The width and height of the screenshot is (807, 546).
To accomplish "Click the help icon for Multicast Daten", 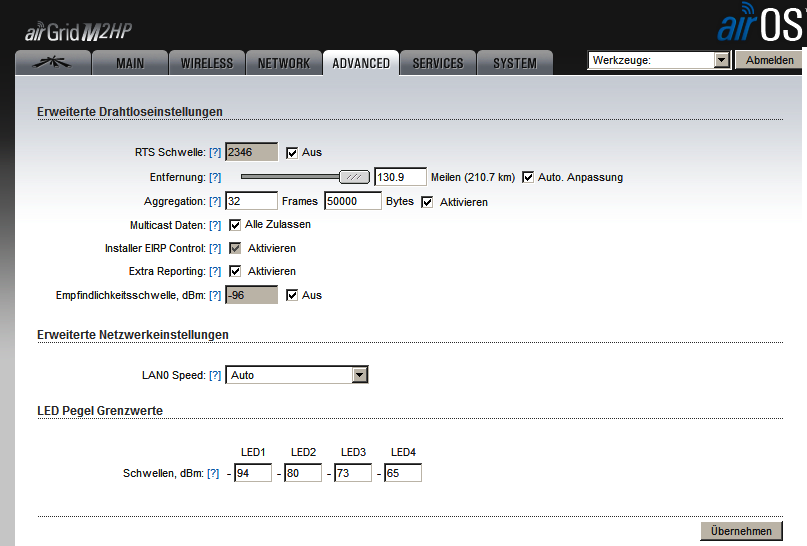I will pos(215,225).
